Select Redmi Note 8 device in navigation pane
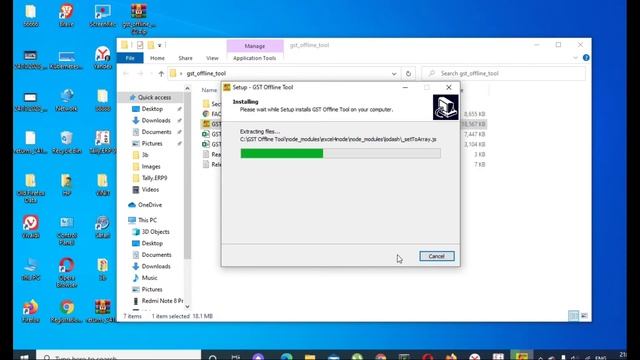The image size is (640, 360). 162,301
